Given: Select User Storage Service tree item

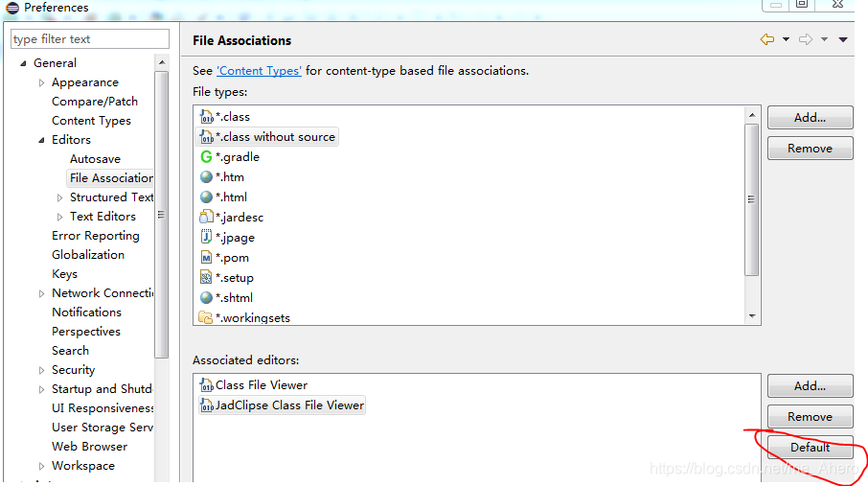Looking at the screenshot, I should click(x=103, y=428).
